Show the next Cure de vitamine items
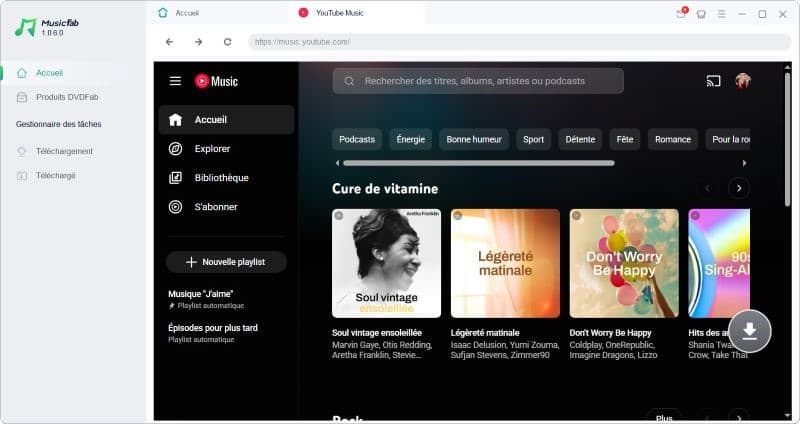The width and height of the screenshot is (800, 424). pos(739,188)
